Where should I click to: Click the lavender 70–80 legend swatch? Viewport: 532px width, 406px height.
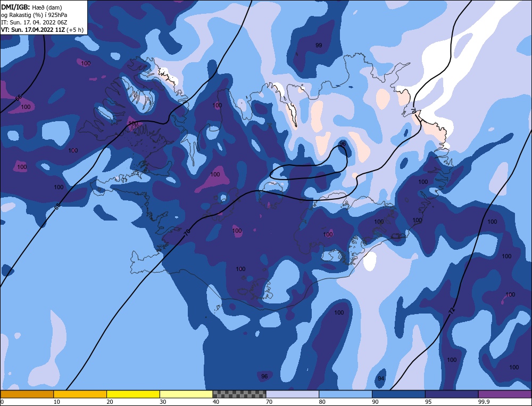coord(293,394)
